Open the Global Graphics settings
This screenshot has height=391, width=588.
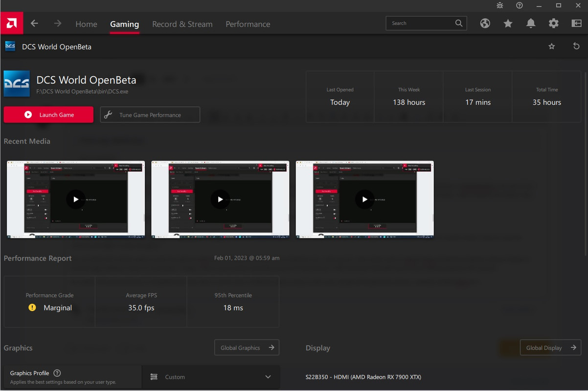(247, 348)
